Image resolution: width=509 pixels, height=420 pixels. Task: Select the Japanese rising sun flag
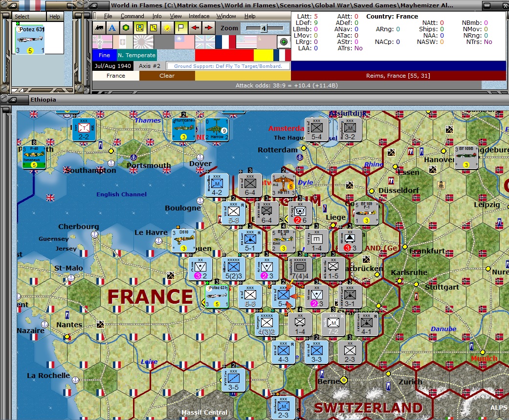(x=143, y=42)
